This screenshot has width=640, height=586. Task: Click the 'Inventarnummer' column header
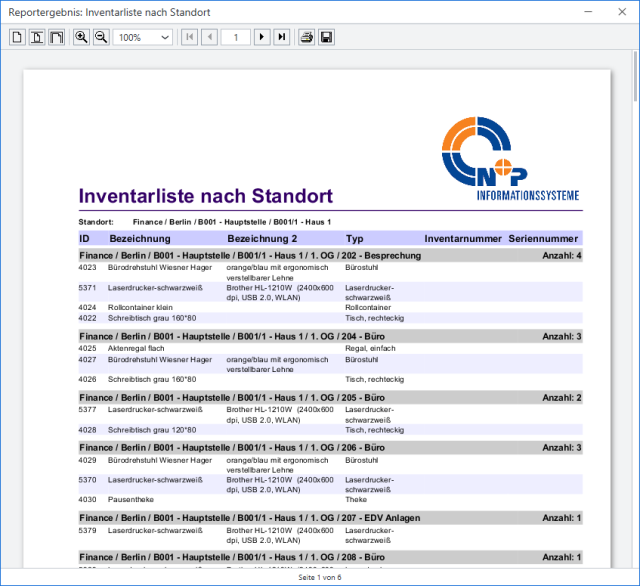click(463, 239)
